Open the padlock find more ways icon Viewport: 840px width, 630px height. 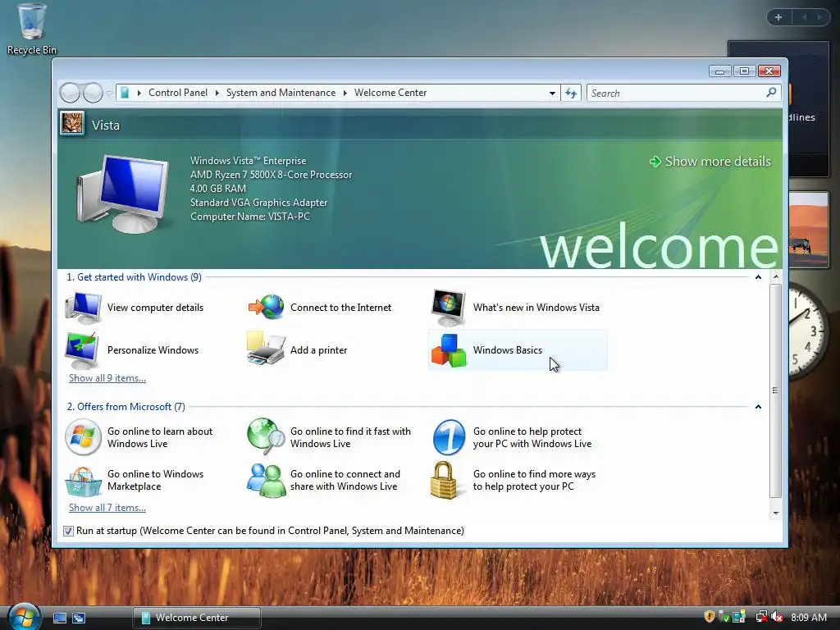click(444, 481)
